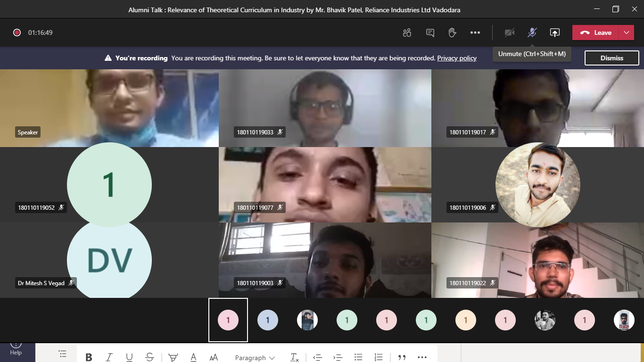Insert a quote block in the editor
Viewport: 644px width, 362px height.
click(x=402, y=357)
